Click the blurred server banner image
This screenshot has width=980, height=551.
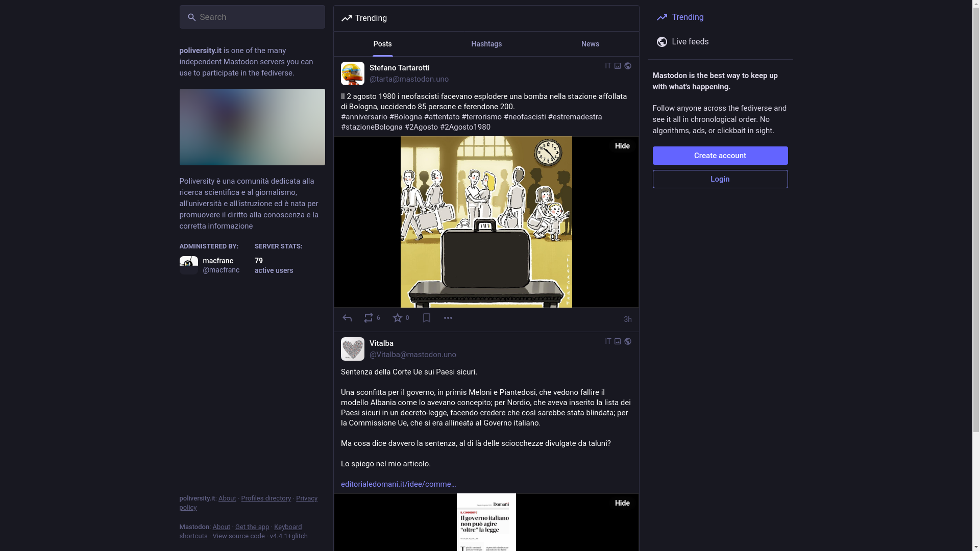click(x=252, y=127)
